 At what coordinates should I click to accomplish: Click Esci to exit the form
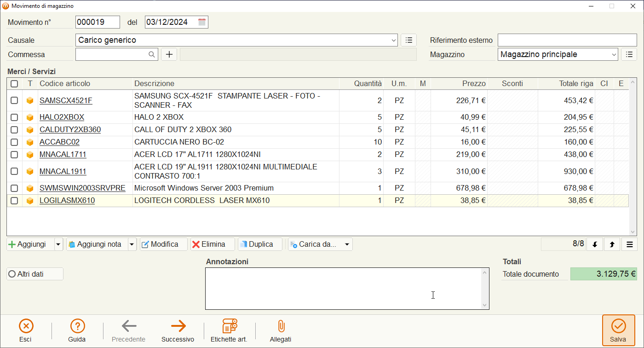point(26,331)
